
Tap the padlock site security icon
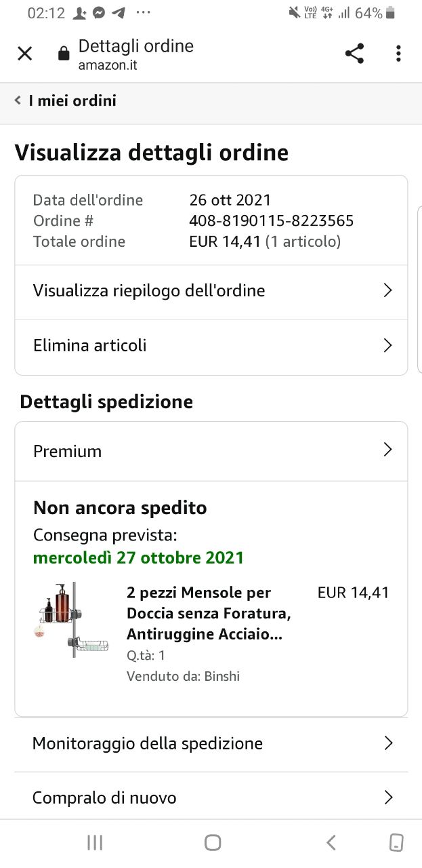[64, 54]
